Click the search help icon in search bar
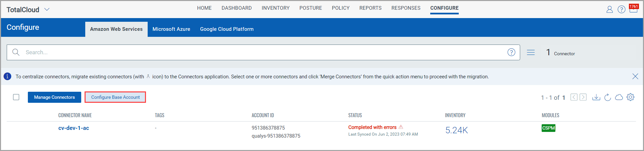Screen dimensions: 644x151 pos(511,52)
